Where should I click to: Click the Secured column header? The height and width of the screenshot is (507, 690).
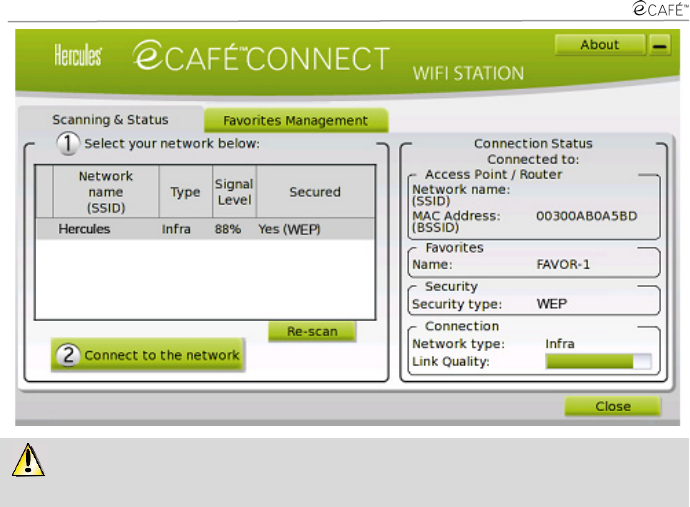pos(315,192)
